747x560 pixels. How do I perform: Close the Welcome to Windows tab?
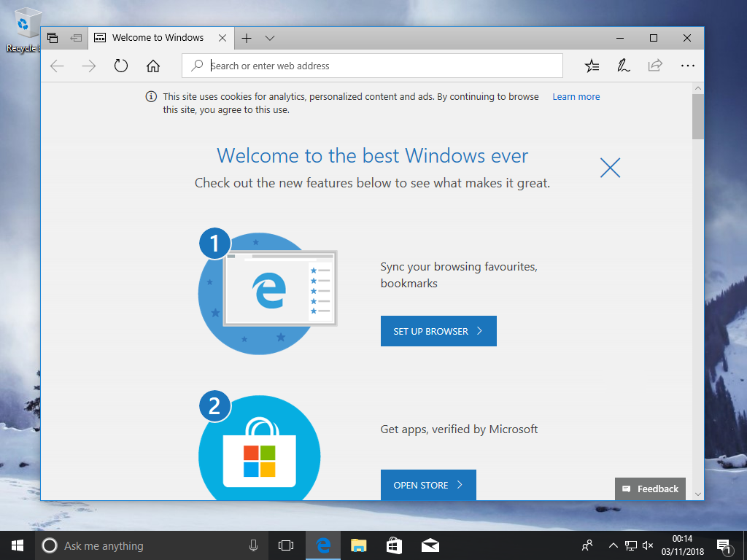pyautogui.click(x=222, y=38)
